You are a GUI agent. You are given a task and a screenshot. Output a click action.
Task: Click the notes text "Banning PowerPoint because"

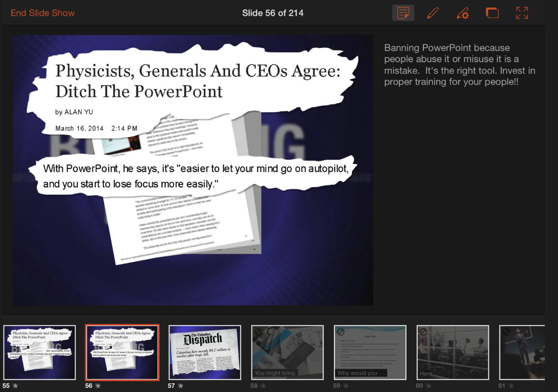(x=447, y=48)
